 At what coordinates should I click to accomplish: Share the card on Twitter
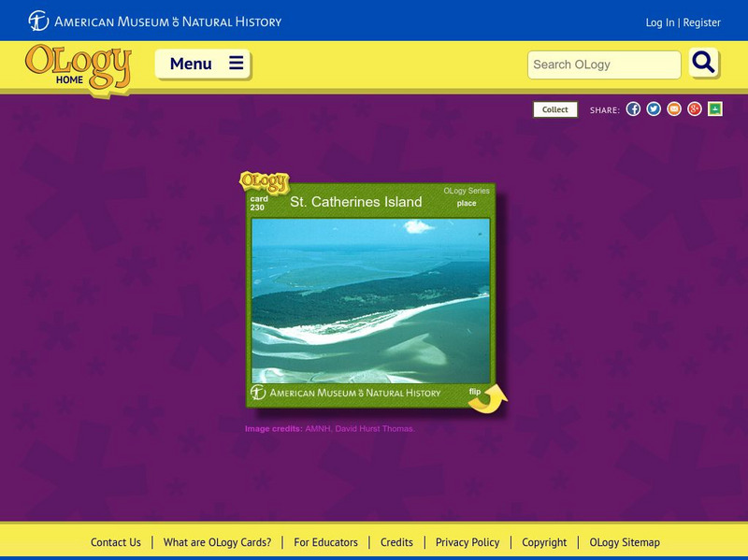[x=654, y=108]
